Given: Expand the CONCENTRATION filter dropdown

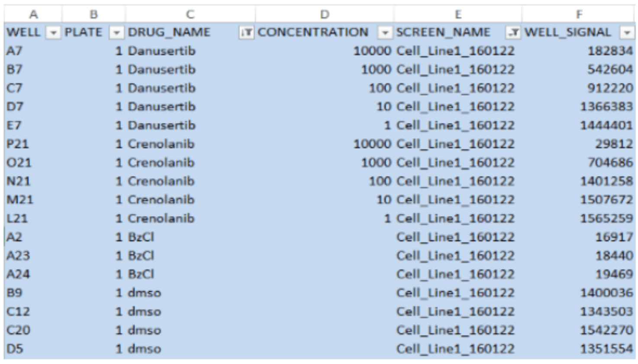Looking at the screenshot, I should point(384,32).
